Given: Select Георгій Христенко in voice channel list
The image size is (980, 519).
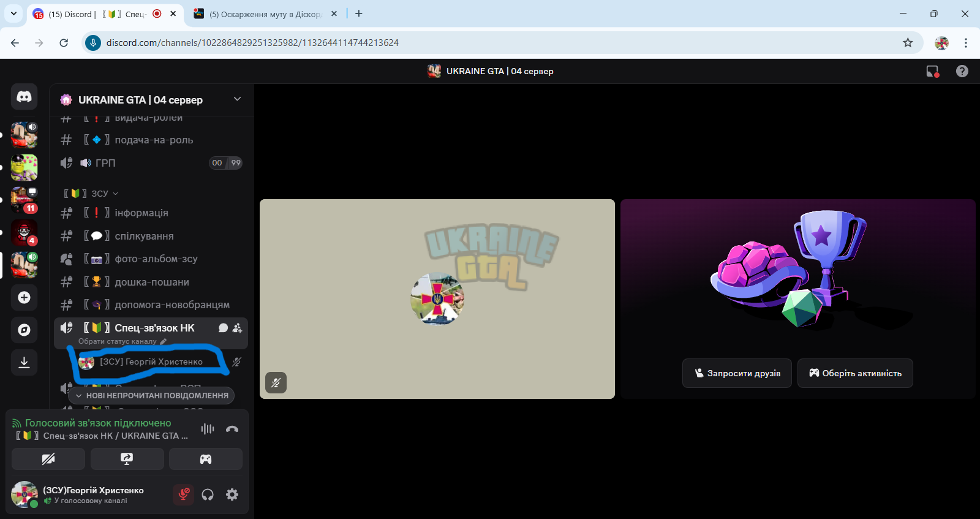Looking at the screenshot, I should pos(151,362).
